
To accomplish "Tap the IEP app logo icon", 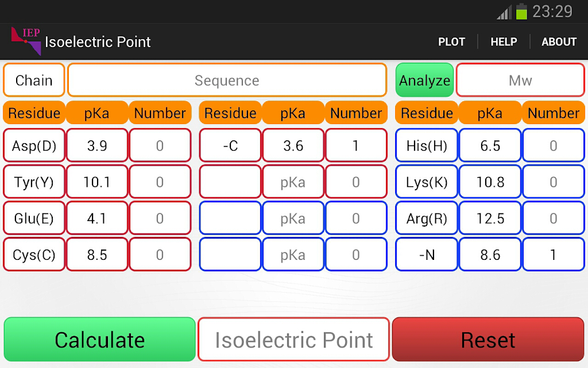I will click(26, 41).
